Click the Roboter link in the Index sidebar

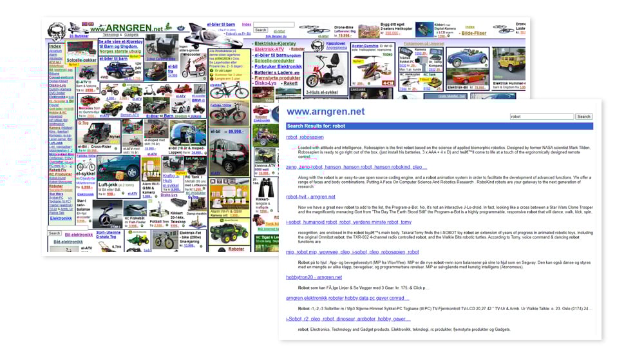coord(56,186)
